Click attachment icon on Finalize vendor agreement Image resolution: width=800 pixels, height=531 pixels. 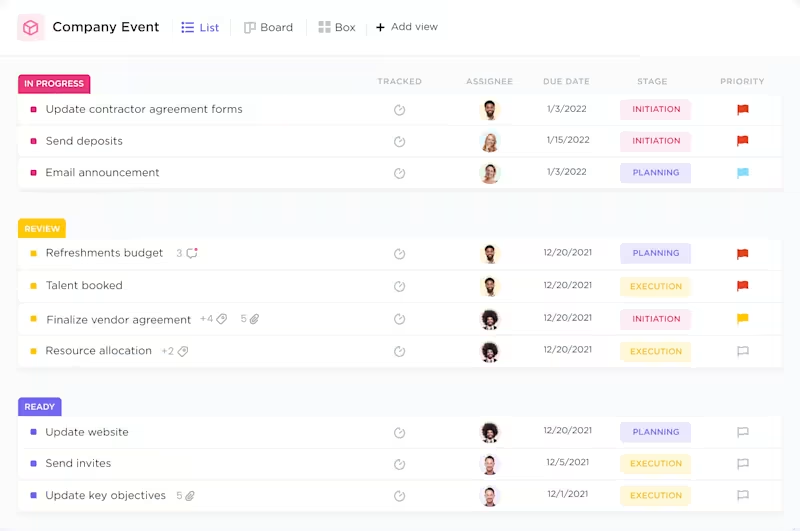click(254, 320)
